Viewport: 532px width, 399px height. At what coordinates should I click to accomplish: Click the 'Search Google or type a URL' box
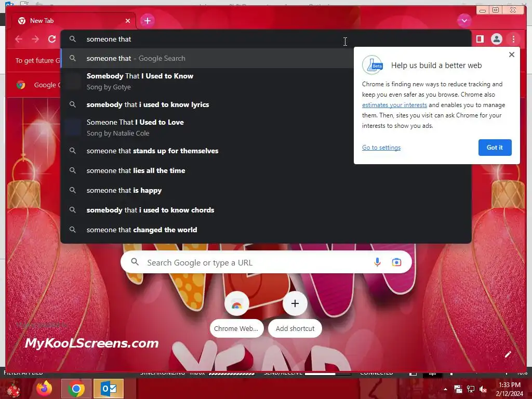pos(266,262)
